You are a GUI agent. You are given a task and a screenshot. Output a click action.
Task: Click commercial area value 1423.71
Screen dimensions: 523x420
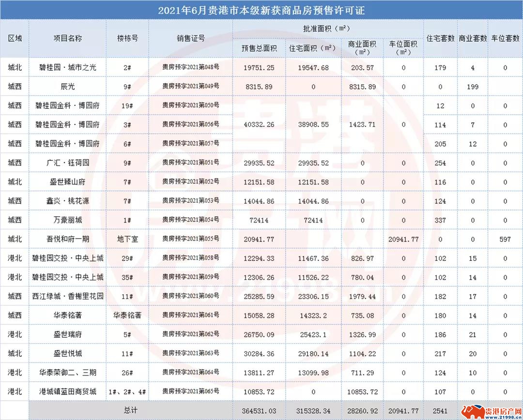tap(362, 125)
